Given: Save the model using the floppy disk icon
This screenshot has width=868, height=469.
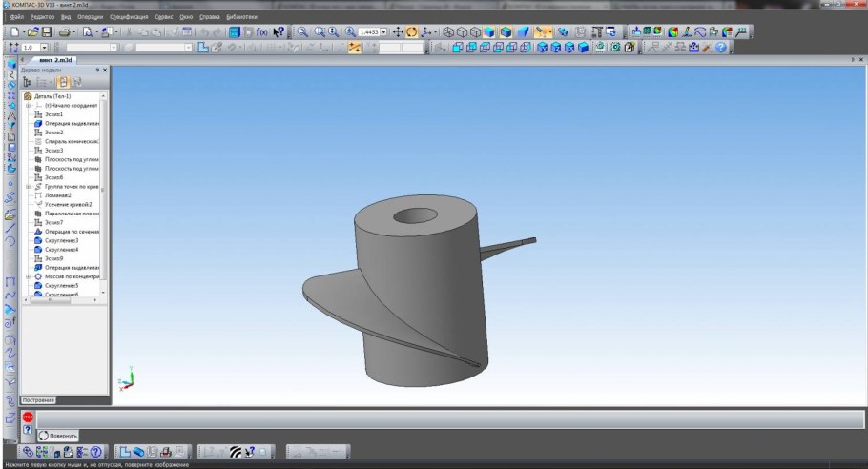Looking at the screenshot, I should [47, 32].
